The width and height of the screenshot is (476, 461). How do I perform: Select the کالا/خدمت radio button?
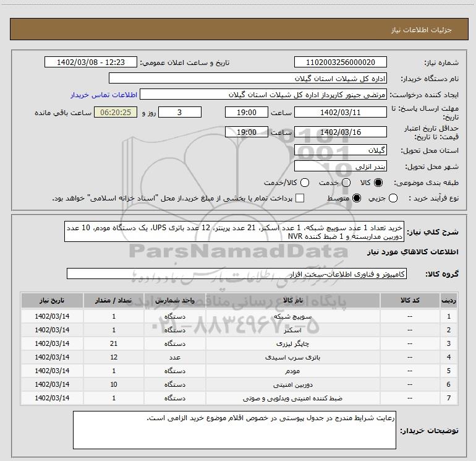click(305, 183)
